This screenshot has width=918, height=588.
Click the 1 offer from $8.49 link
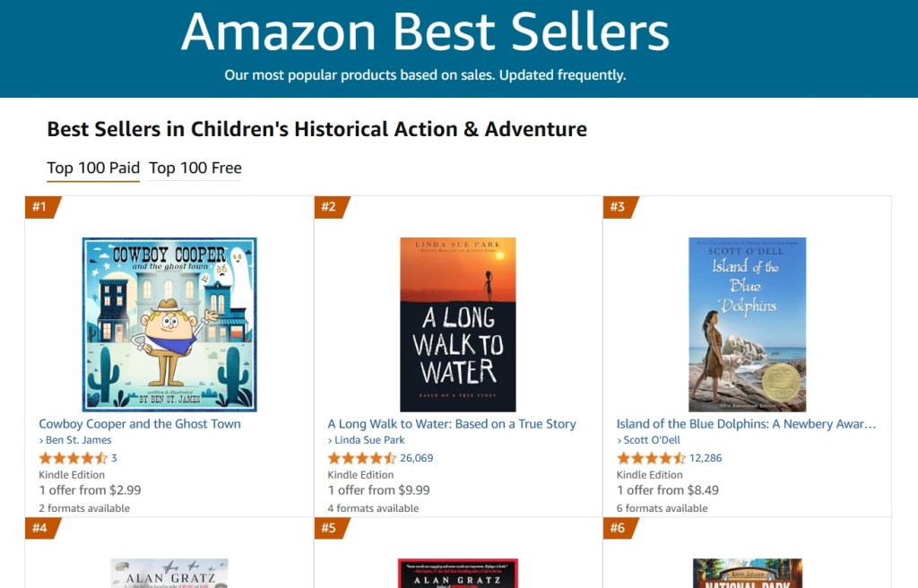tap(668, 490)
